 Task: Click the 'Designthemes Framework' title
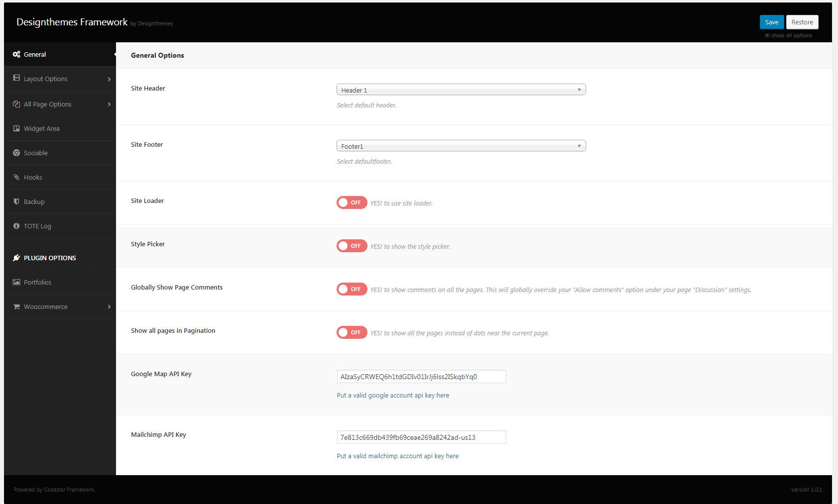tap(72, 22)
